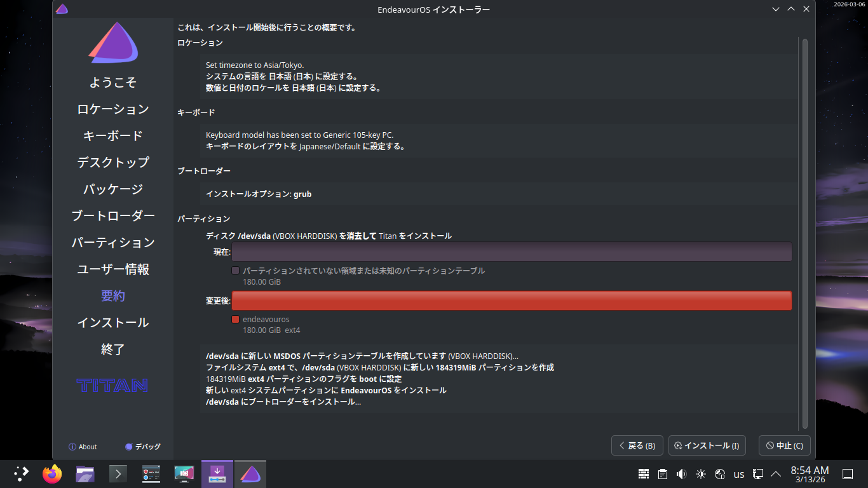
Task: Click the line 'インストールオプション: grub'
Action: click(x=259, y=194)
